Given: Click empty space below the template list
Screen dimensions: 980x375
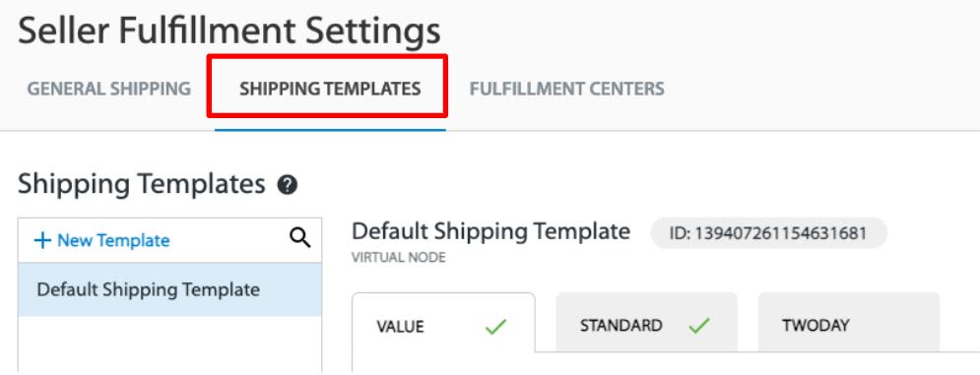Looking at the screenshot, I should coord(170,344).
